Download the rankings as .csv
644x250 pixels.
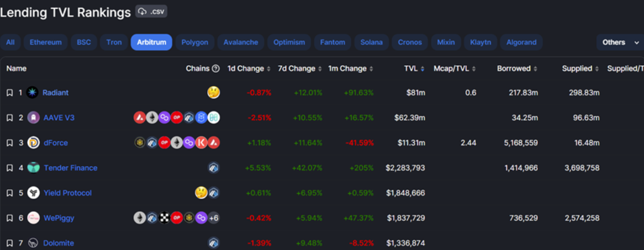coord(151,11)
